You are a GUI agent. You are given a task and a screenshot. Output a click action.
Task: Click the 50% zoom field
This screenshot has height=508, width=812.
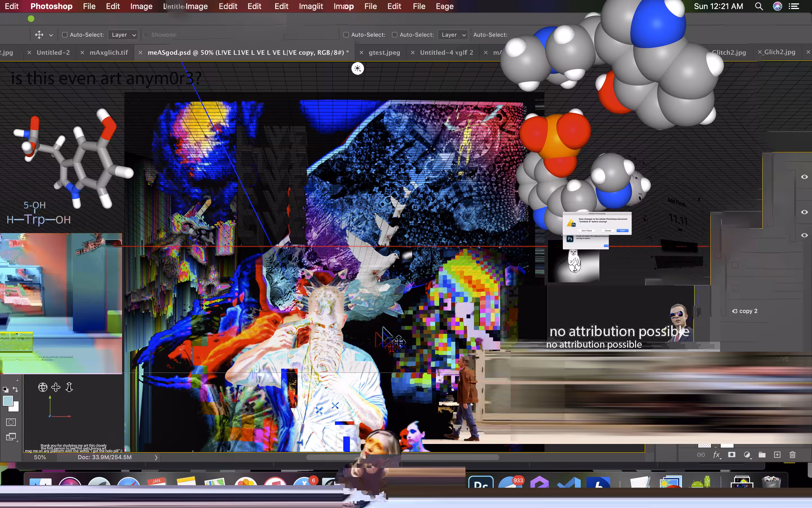[x=40, y=457]
